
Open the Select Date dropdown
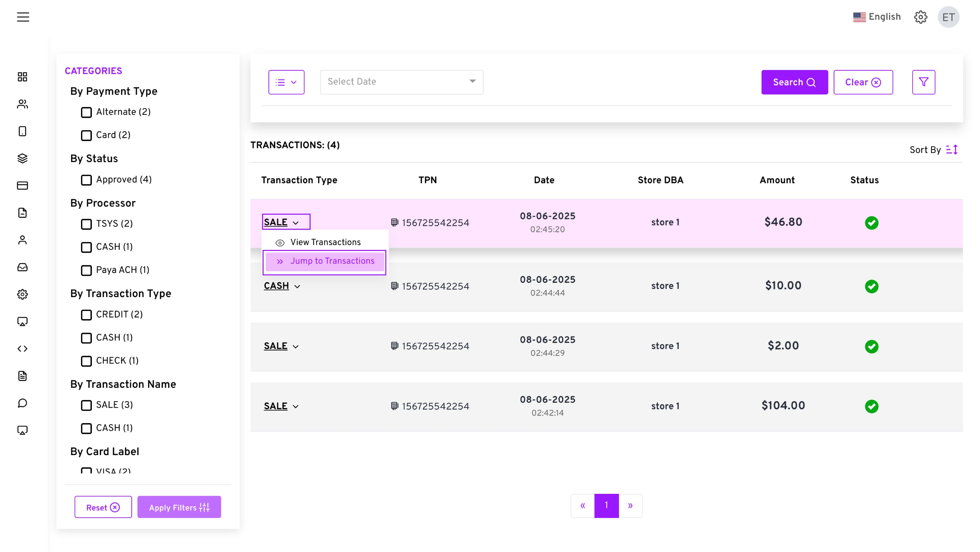click(x=401, y=82)
